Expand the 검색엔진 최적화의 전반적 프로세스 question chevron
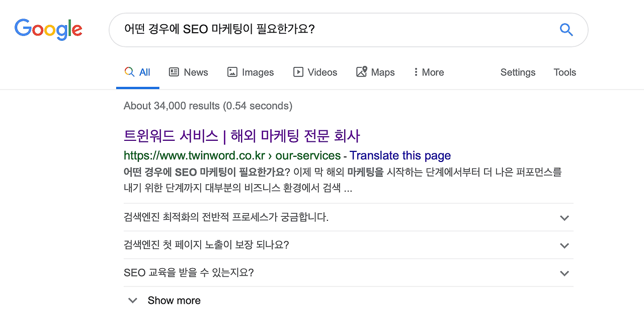The width and height of the screenshot is (644, 331). click(x=565, y=218)
